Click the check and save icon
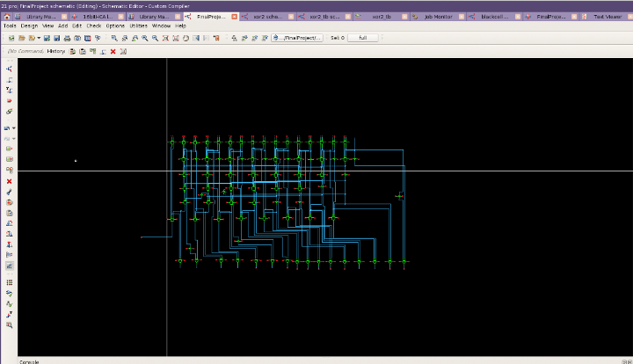The height and width of the screenshot is (364, 633). [47, 38]
